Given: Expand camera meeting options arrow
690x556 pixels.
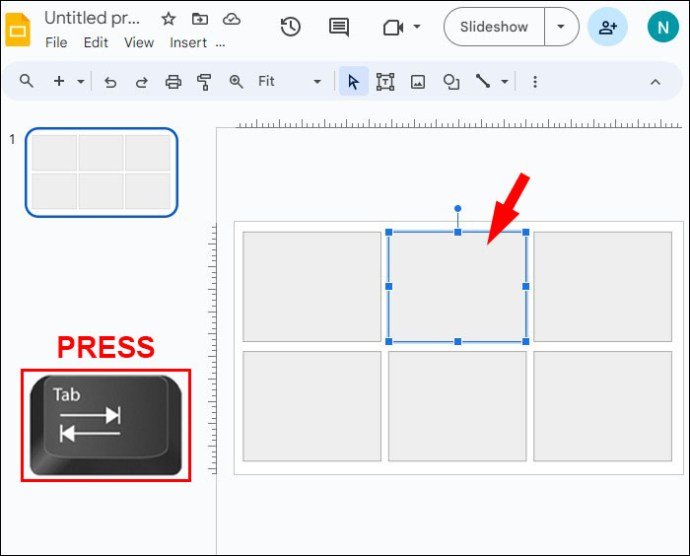Looking at the screenshot, I should 417,27.
